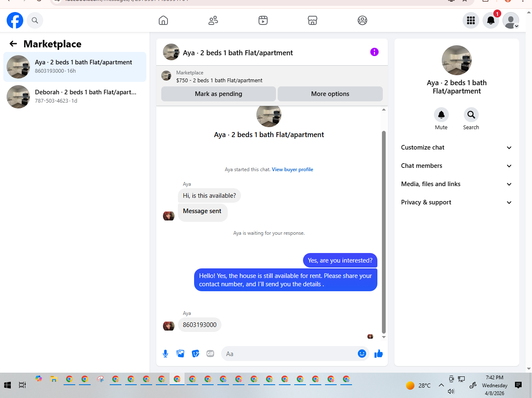Image resolution: width=532 pixels, height=398 pixels.
Task: Expand Customize chat section
Action: tap(457, 147)
